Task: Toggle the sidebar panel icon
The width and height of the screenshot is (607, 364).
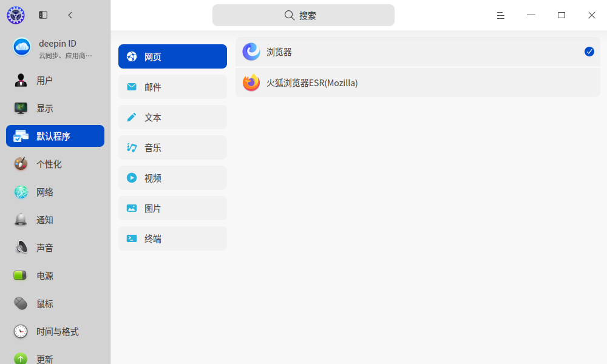Action: pos(43,15)
